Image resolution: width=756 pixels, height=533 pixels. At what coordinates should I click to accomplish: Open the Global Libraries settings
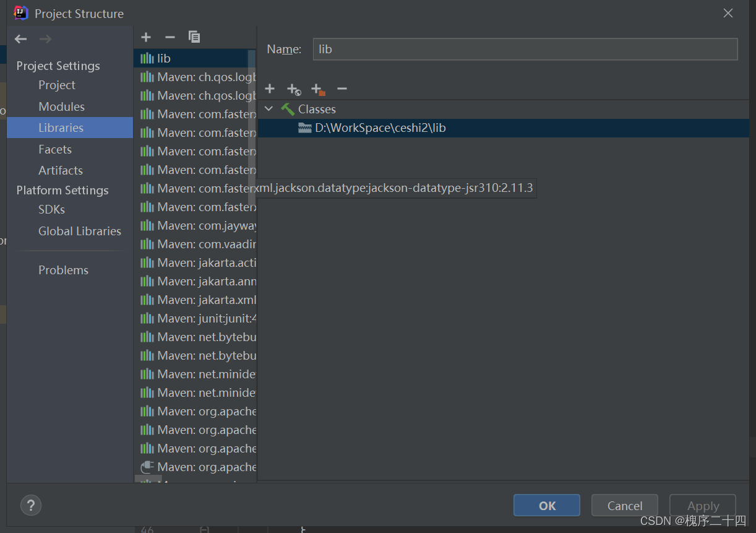[80, 231]
